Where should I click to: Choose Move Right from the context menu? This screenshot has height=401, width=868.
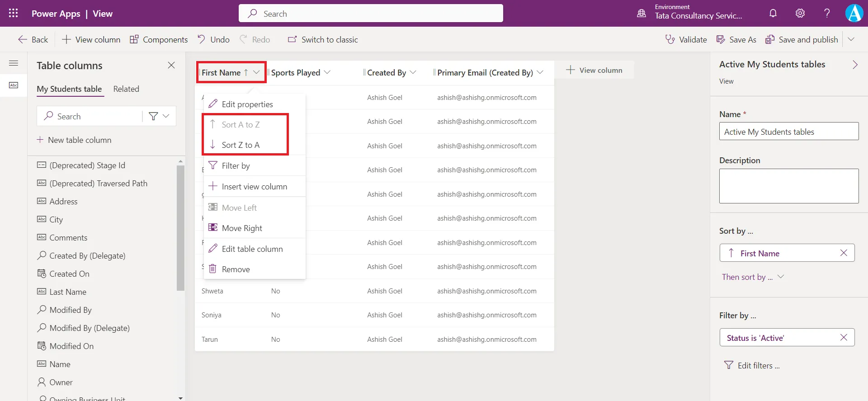pos(242,228)
